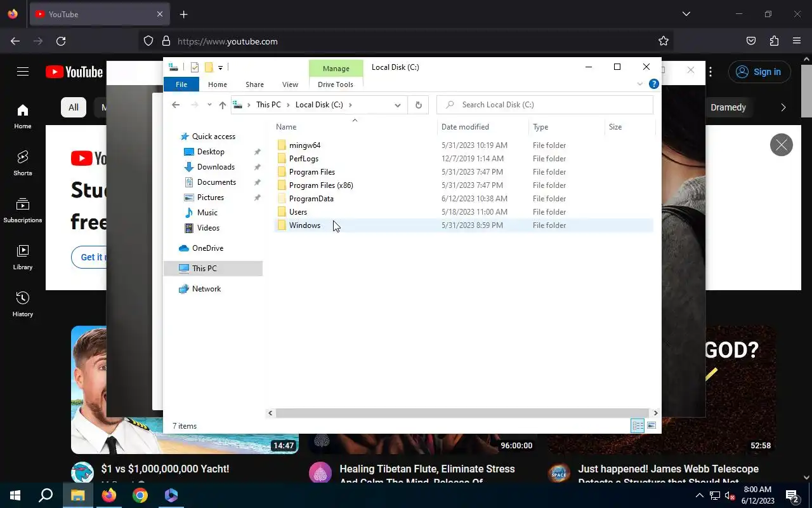Click the Properties icon in Explorer's quick access toolbar
Viewport: 812px width, 508px height.
(x=195, y=67)
